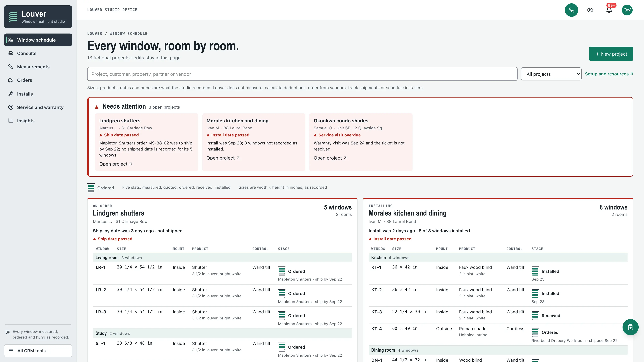The width and height of the screenshot is (644, 362).
Task: Click the green phone call icon
Action: (x=571, y=10)
